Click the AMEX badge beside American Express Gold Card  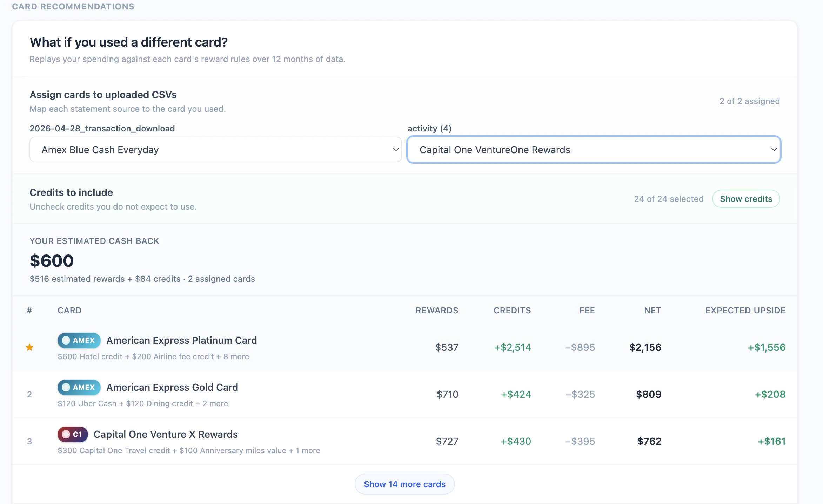(79, 387)
